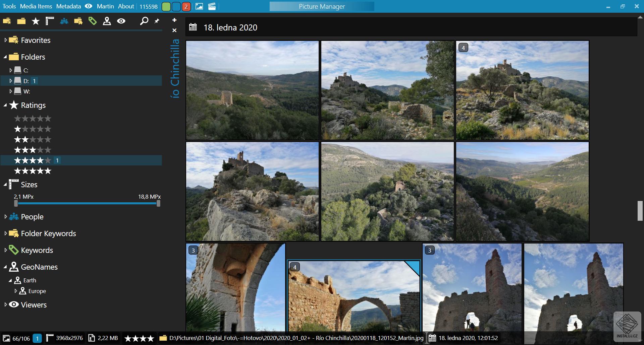Select the ruler Sizes filter icon

coord(49,21)
